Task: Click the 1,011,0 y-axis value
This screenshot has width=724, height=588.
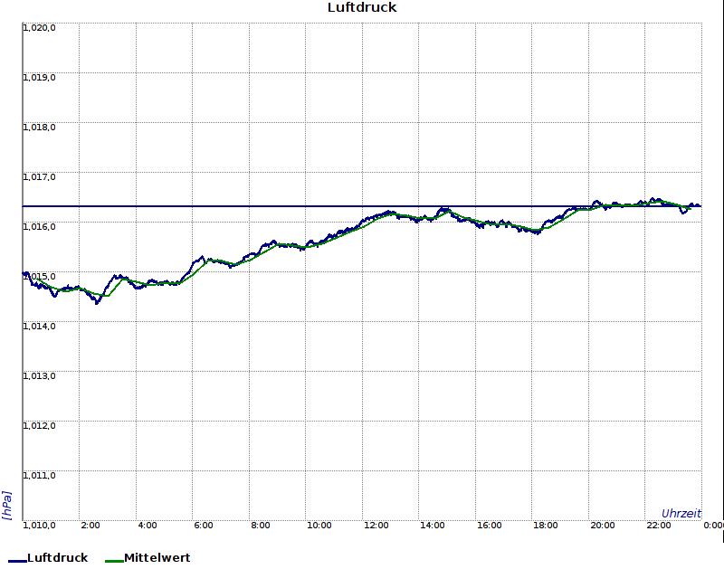Action: [x=39, y=476]
